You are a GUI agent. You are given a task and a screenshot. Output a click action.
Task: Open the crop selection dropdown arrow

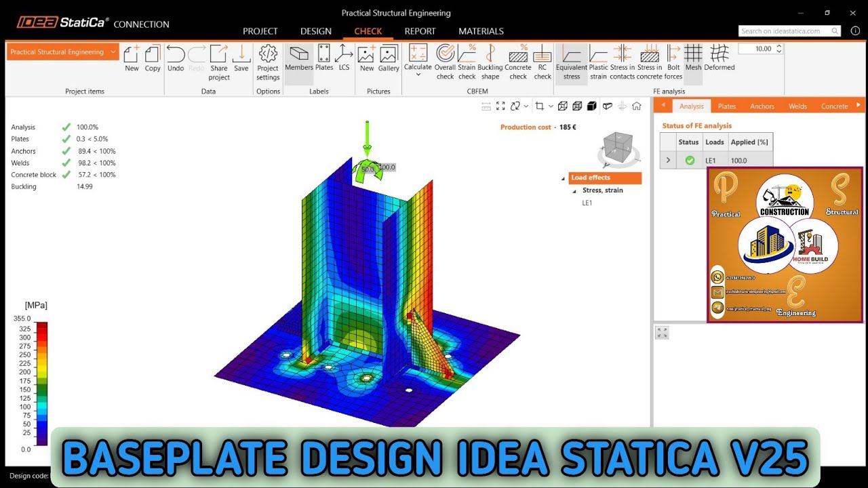click(x=551, y=106)
